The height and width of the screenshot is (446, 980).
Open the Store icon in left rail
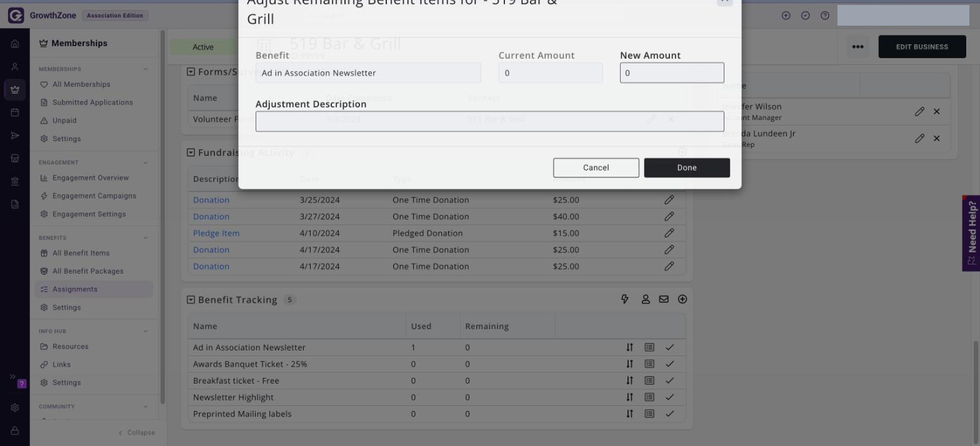(15, 158)
